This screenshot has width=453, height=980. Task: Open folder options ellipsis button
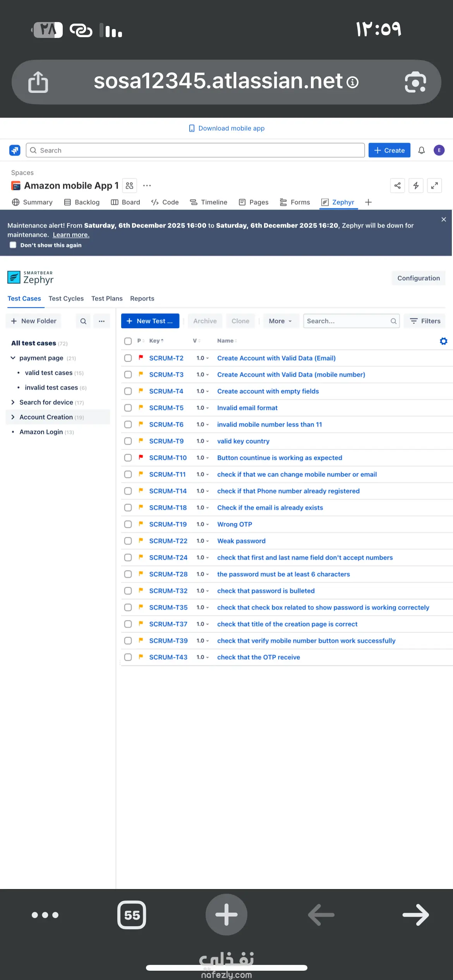tap(102, 321)
